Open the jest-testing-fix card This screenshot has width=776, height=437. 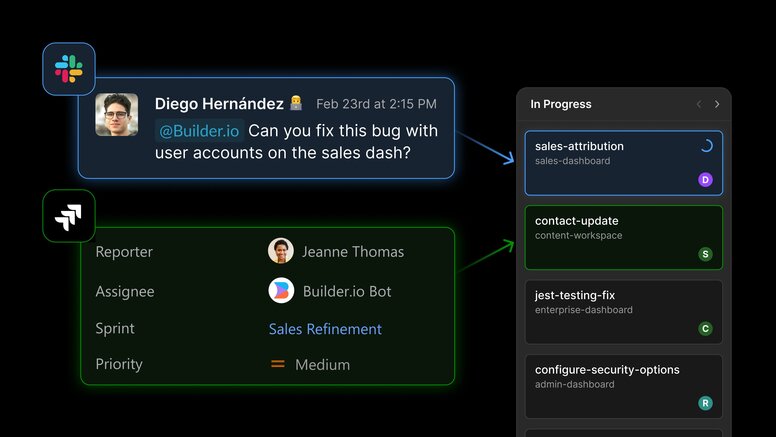(x=624, y=312)
